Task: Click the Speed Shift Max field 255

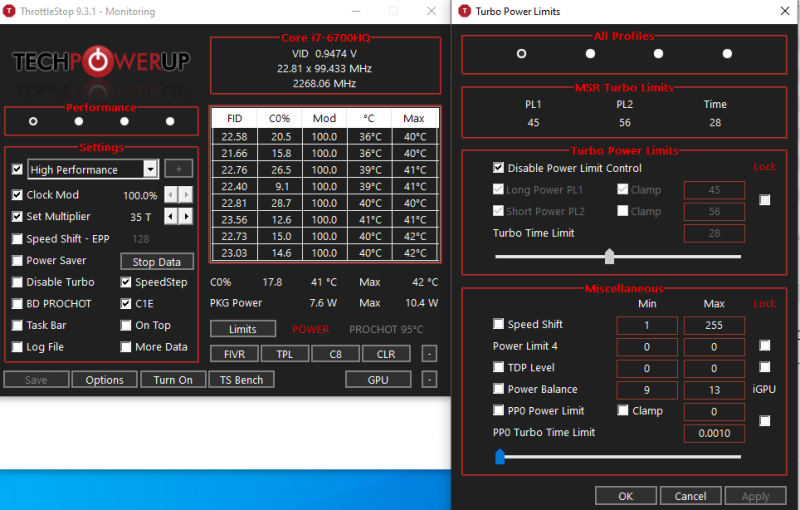Action: tap(714, 325)
